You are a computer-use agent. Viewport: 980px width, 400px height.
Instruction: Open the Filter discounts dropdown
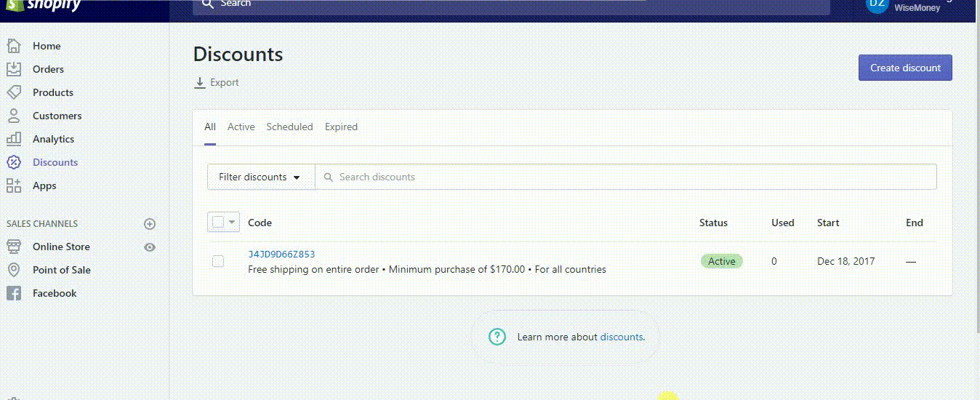[x=261, y=177]
